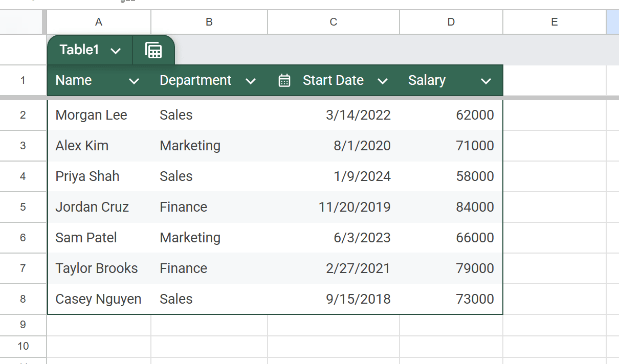Select row 10 header
Image resolution: width=619 pixels, height=364 pixels.
click(23, 346)
